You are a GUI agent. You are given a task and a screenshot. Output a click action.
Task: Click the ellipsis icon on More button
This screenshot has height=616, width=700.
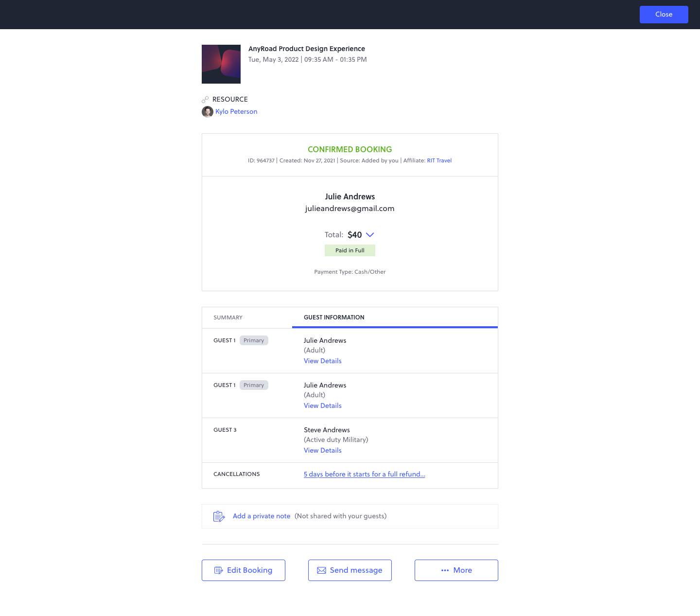pyautogui.click(x=445, y=570)
